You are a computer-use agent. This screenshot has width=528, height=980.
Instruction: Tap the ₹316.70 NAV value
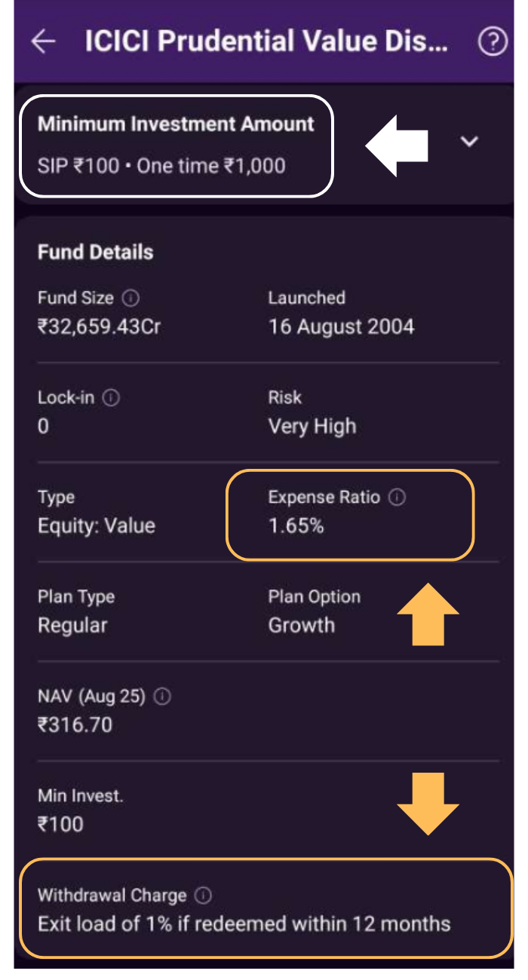click(75, 725)
